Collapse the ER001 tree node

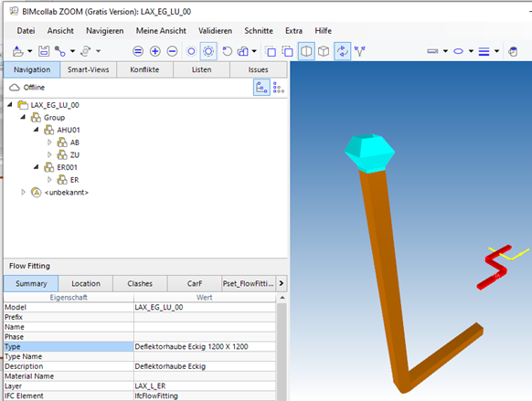[36, 167]
